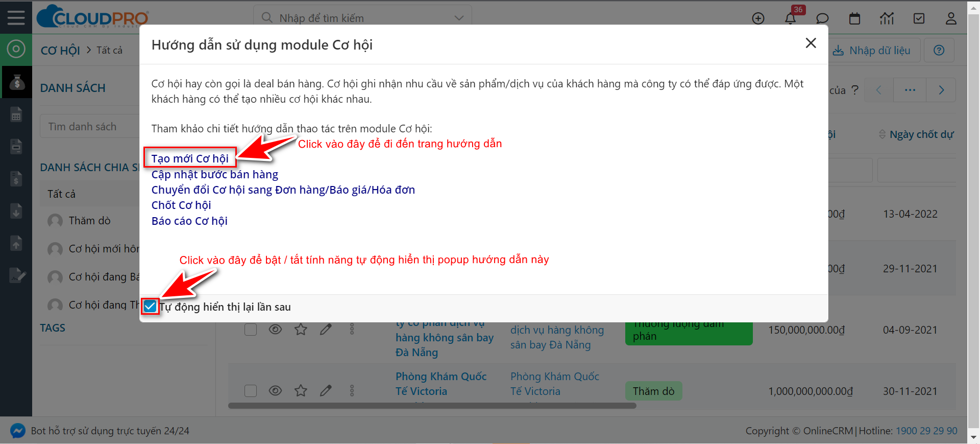Open the user profile icon
Screen dimensions: 980x444
click(951, 18)
